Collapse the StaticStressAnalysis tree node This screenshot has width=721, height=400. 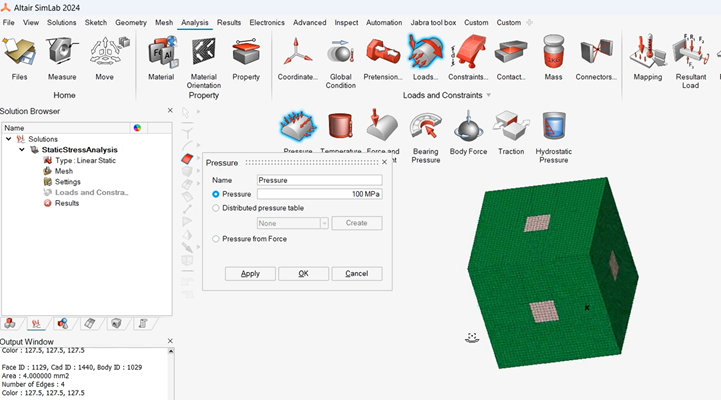coord(22,149)
